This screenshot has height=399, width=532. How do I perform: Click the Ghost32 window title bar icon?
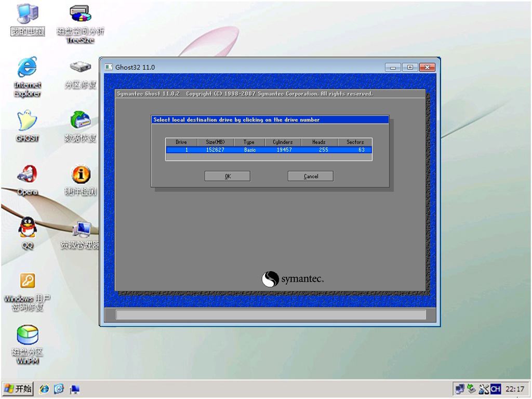[x=109, y=67]
